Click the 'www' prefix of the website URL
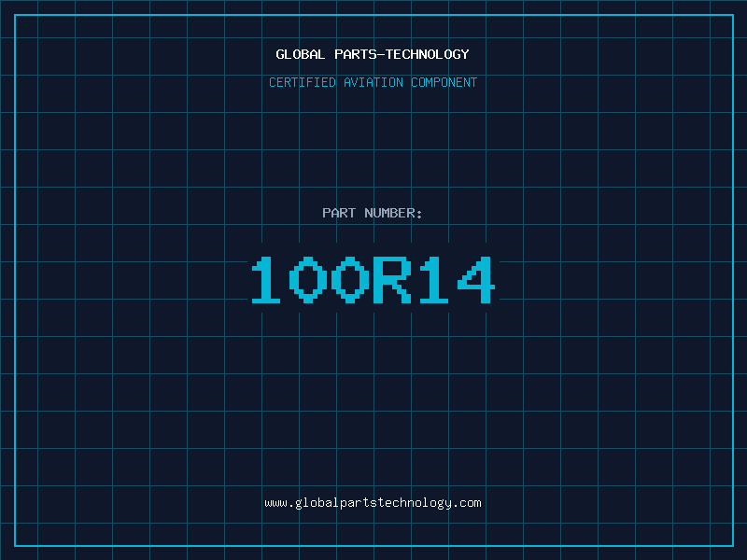Image resolution: width=747 pixels, height=560 pixels. click(275, 503)
